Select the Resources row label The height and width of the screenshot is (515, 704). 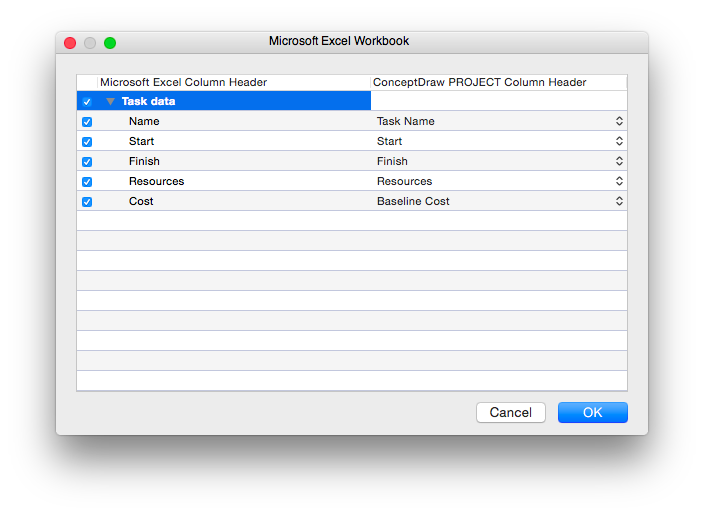pos(156,181)
